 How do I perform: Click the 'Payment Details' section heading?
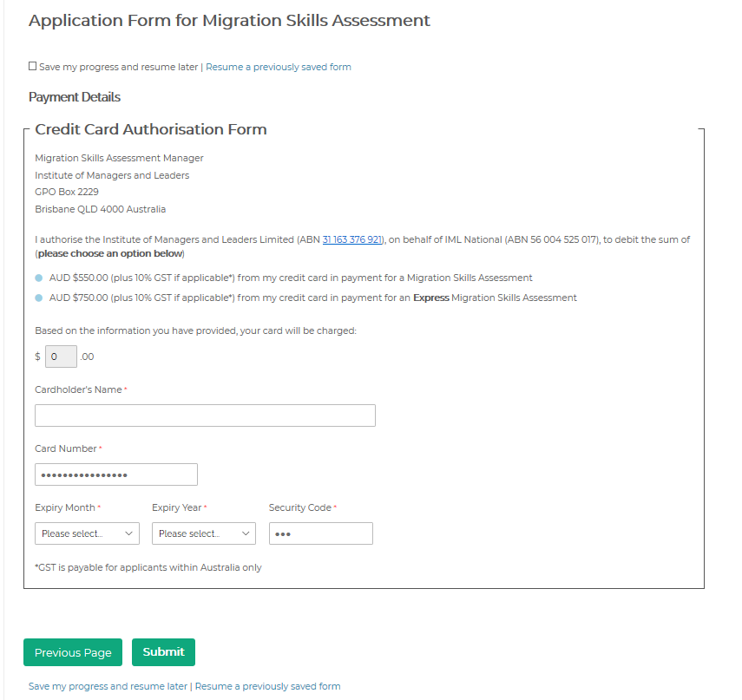75,97
